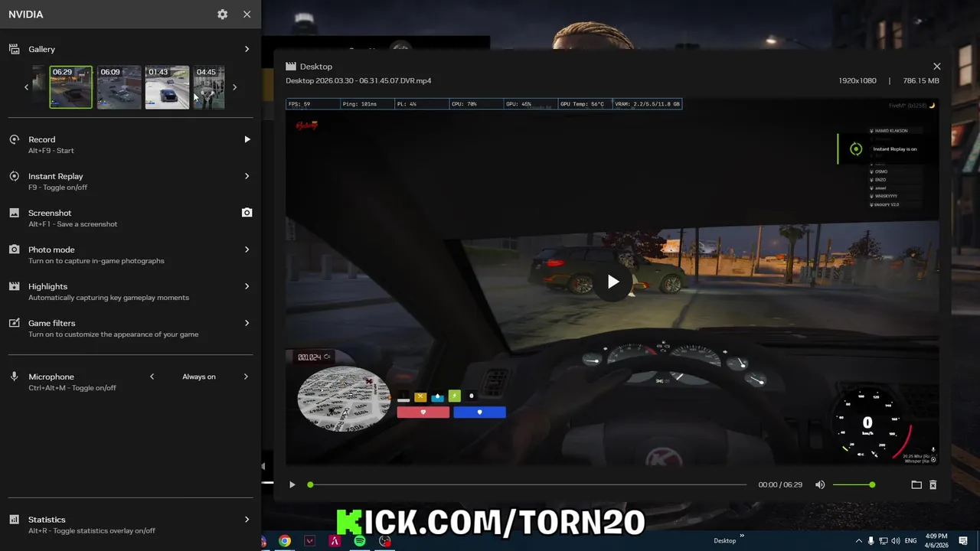Viewport: 980px width, 551px height.
Task: Click the ENG language indicator
Action: (911, 541)
